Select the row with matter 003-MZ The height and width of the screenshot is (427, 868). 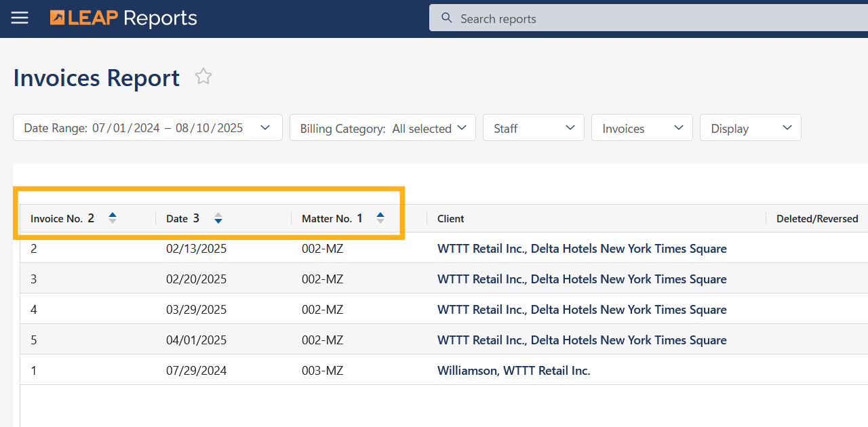coord(323,371)
